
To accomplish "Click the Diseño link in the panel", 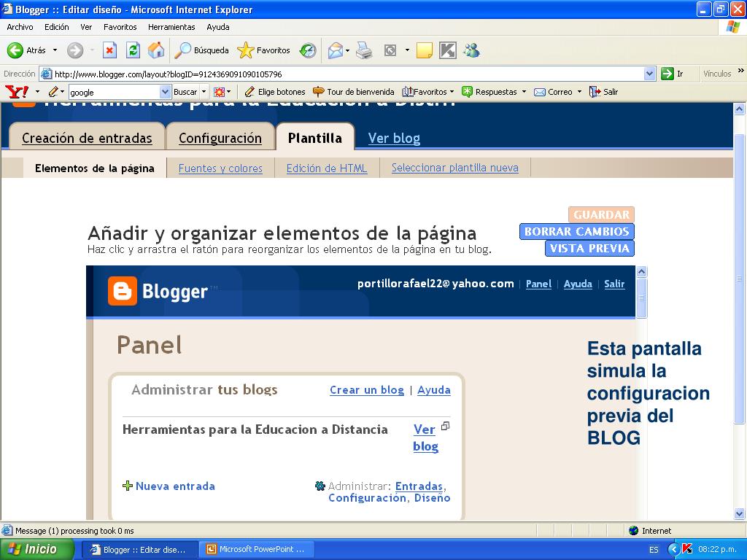I will coord(432,498).
